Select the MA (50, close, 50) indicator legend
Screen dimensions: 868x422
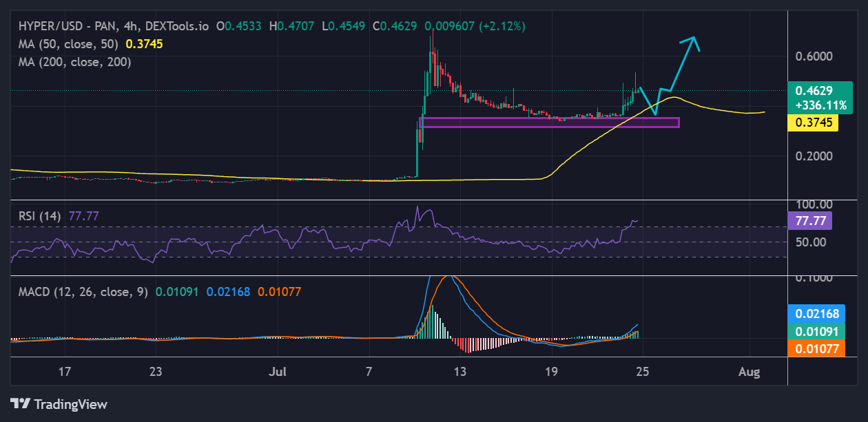click(x=70, y=43)
